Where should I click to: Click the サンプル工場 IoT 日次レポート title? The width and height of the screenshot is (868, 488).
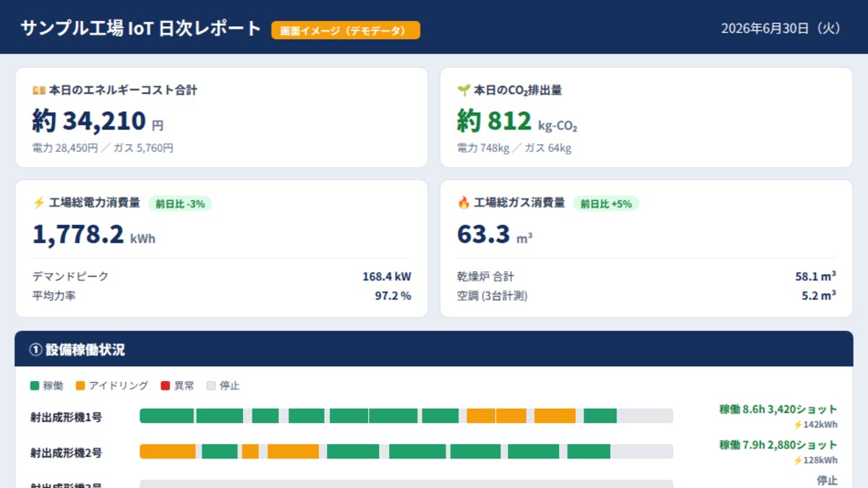coord(140,28)
